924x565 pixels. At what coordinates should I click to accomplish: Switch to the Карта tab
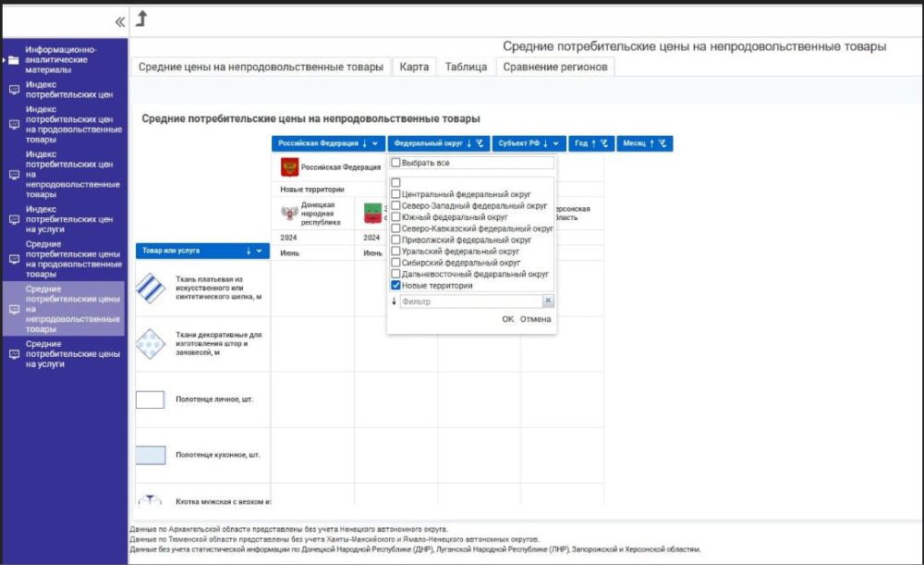coord(413,67)
